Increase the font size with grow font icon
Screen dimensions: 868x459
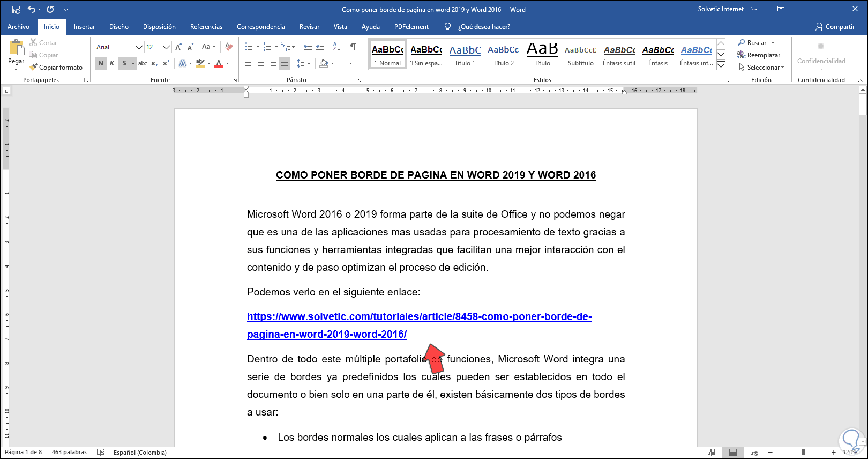tap(178, 47)
